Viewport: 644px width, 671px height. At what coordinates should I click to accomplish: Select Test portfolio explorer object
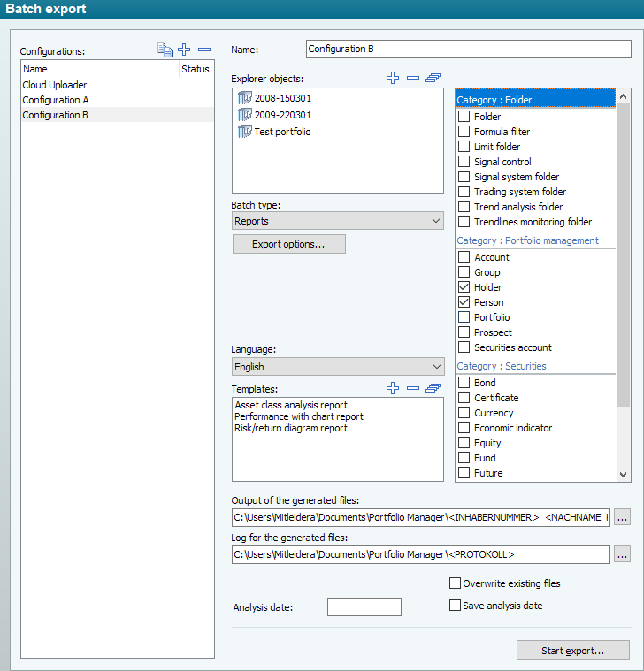click(x=282, y=132)
